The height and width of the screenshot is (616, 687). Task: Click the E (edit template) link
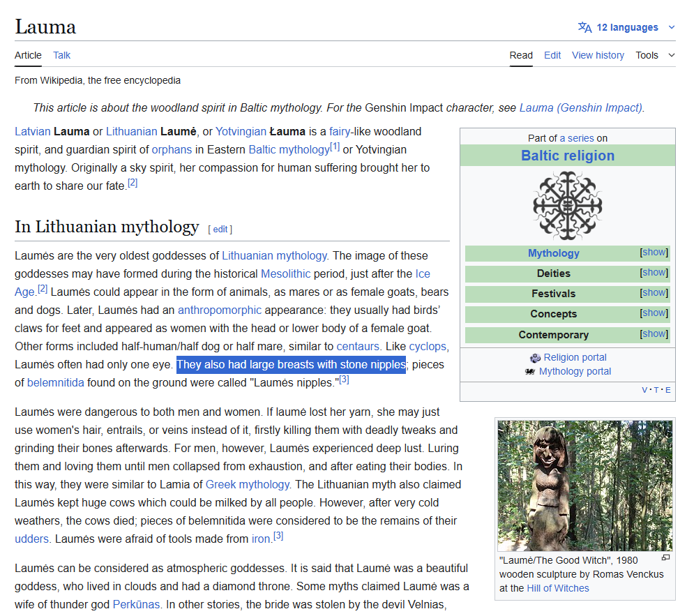pyautogui.click(x=667, y=390)
